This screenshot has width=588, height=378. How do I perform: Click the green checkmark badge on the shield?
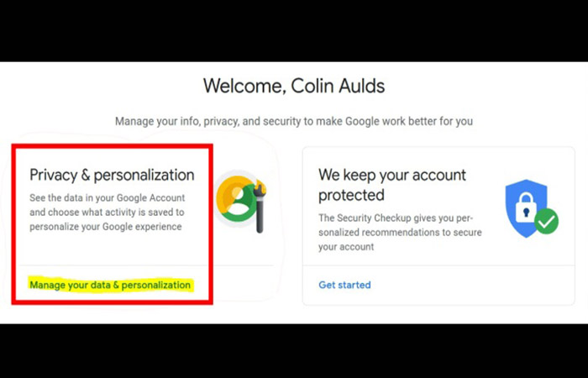click(x=546, y=222)
